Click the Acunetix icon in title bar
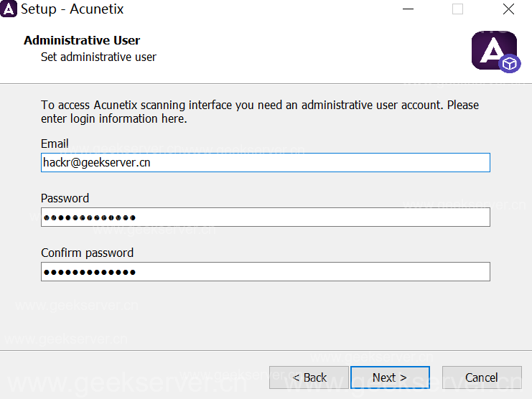The width and height of the screenshot is (532, 399). click(x=10, y=10)
